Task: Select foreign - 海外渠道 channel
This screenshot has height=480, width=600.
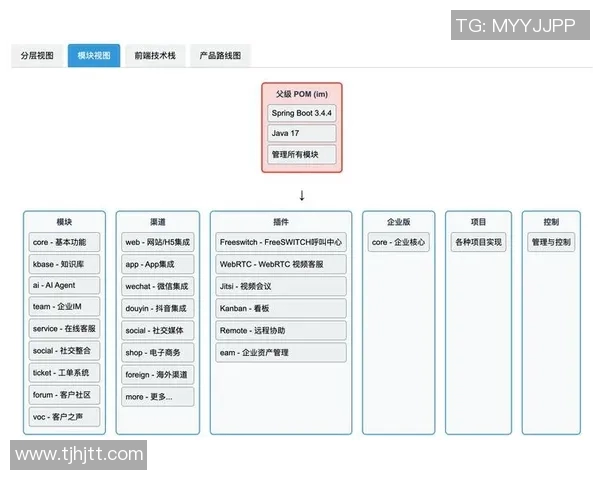Action: (158, 375)
